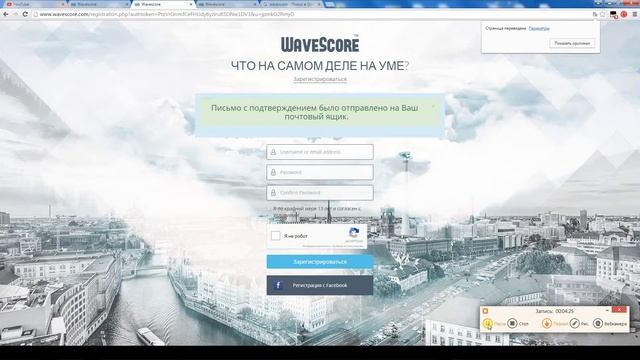Click the browser forward arrow
640x360 pixels.
point(15,14)
